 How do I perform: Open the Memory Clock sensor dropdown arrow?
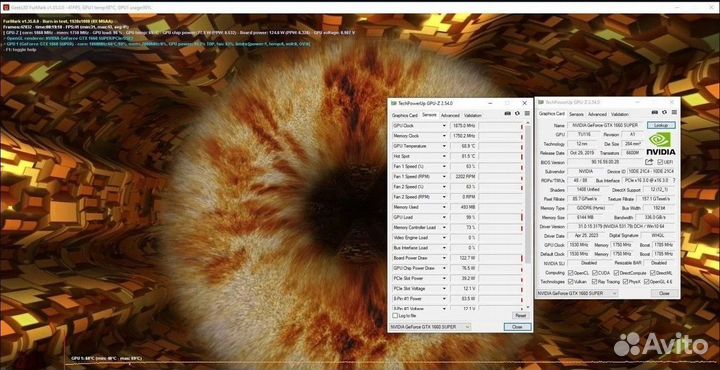click(x=444, y=136)
